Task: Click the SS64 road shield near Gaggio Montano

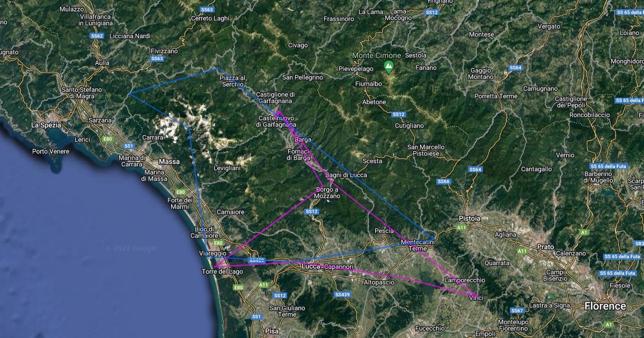Action: coord(515,68)
